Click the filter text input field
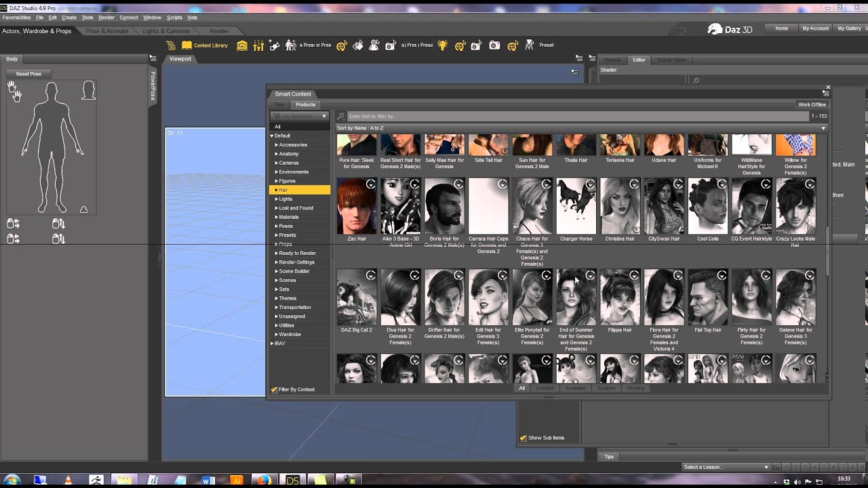 tap(576, 117)
